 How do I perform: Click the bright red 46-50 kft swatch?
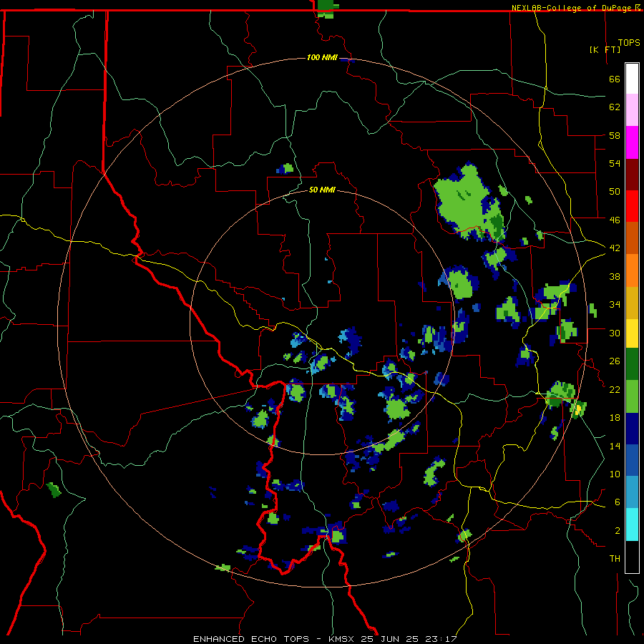pos(632,206)
